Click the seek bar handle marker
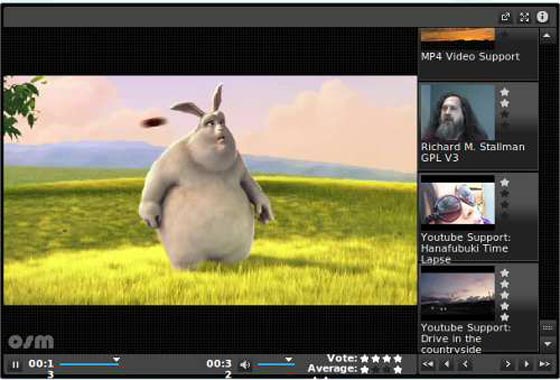The height and width of the screenshot is (380, 560). click(116, 359)
